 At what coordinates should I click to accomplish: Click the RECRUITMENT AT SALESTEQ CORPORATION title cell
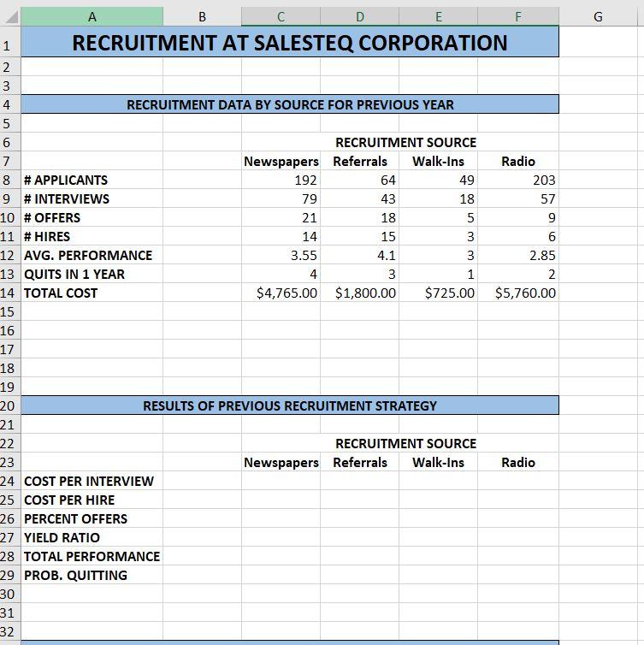tap(290, 42)
